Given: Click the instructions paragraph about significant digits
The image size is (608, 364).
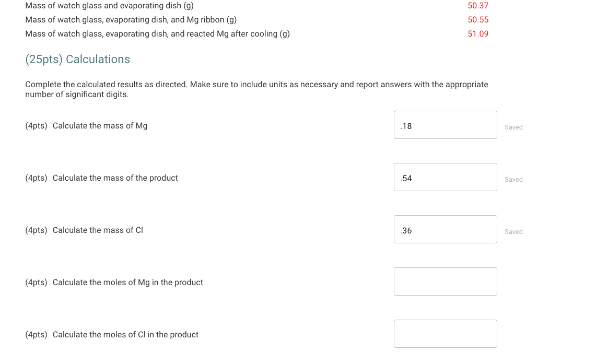Looking at the screenshot, I should point(256,89).
